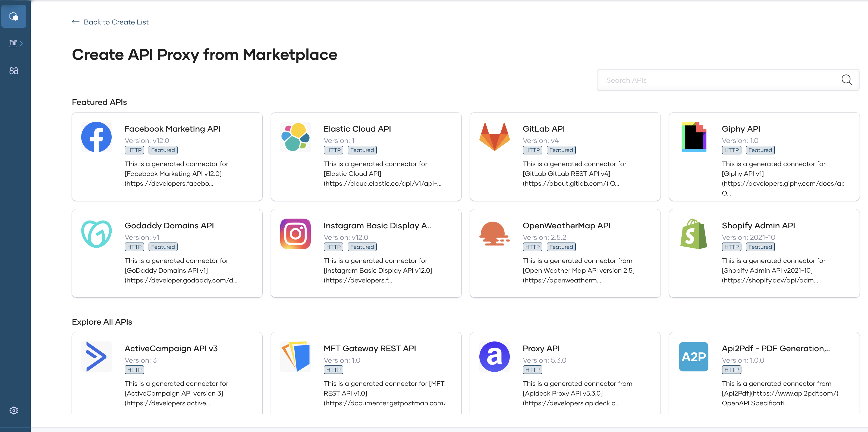Click the hexagon home icon in sidebar
The width and height of the screenshot is (868, 432).
(14, 16)
